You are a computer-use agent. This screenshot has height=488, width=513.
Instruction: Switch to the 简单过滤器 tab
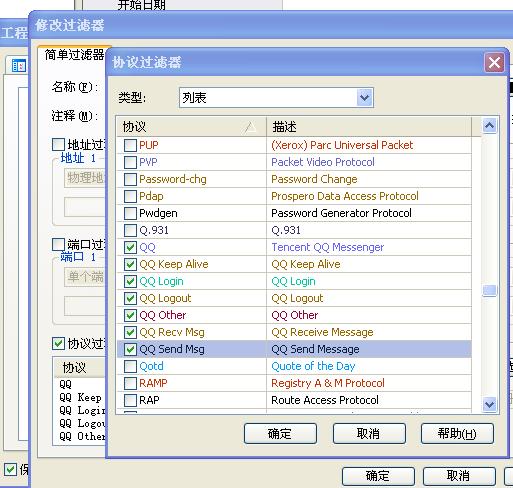[x=74, y=55]
